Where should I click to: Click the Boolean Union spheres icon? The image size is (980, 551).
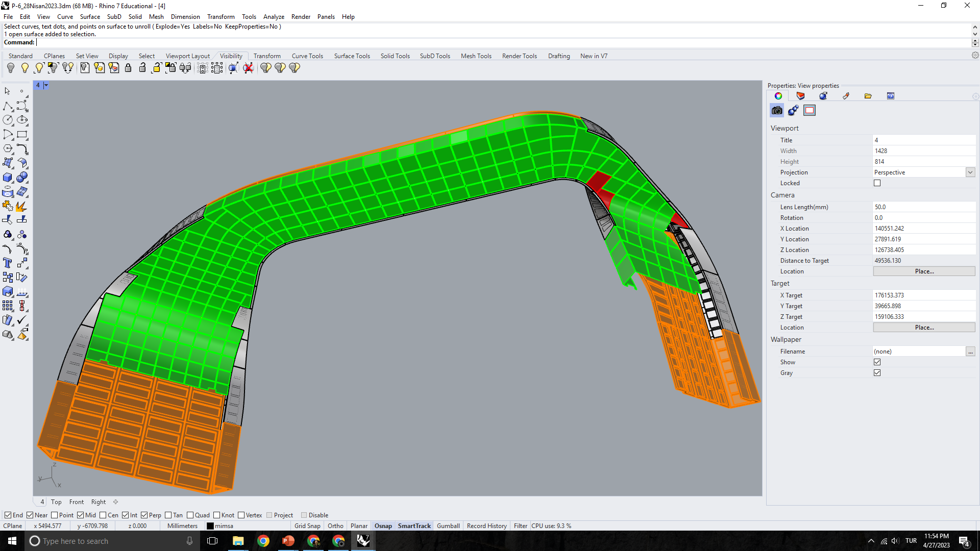pyautogui.click(x=22, y=178)
